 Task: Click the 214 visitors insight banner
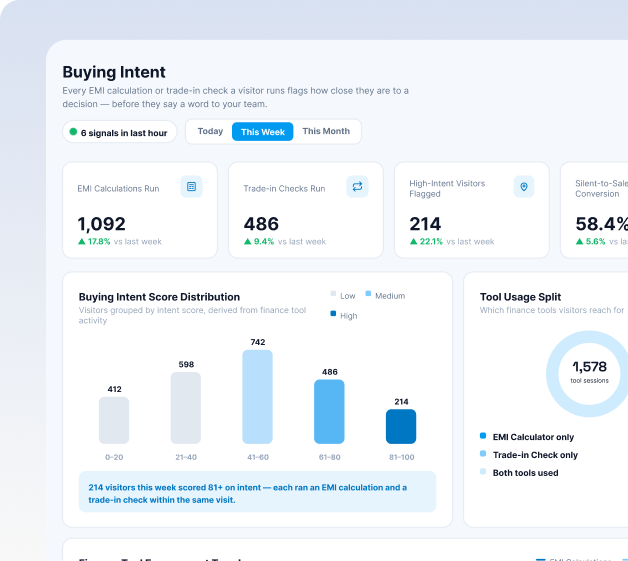pyautogui.click(x=258, y=492)
